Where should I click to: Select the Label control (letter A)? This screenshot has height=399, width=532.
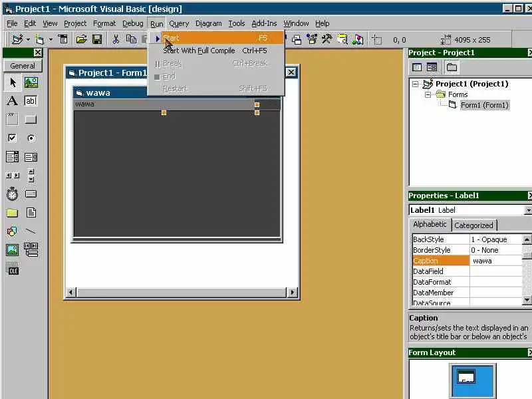(x=12, y=101)
